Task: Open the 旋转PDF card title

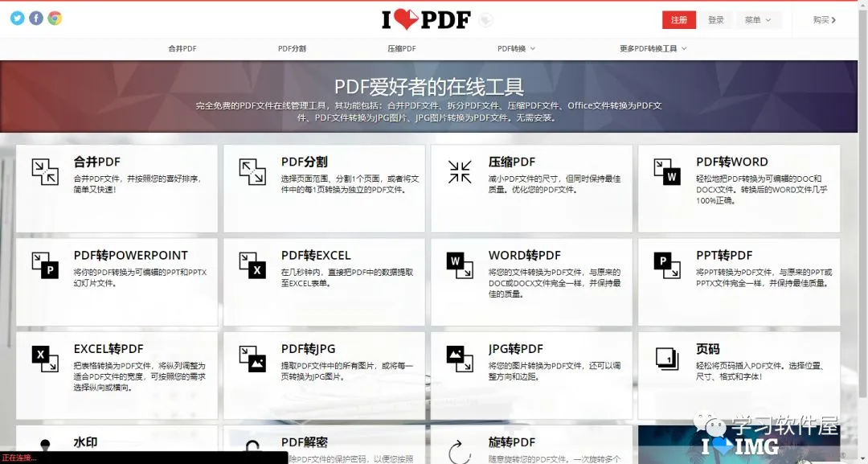Action: (512, 441)
